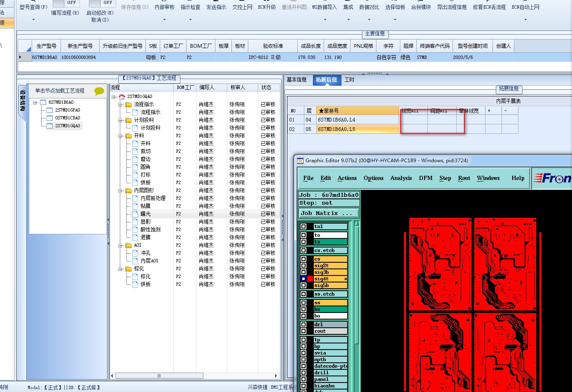The height and width of the screenshot is (392, 572).
Task: Click the 发送指示 toolbar button
Action: (x=216, y=7)
